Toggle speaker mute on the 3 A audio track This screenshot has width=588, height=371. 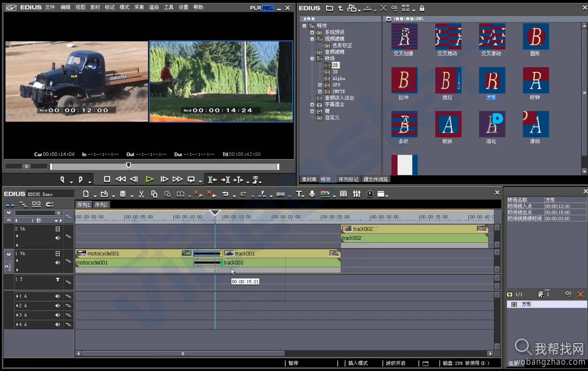tap(58, 315)
